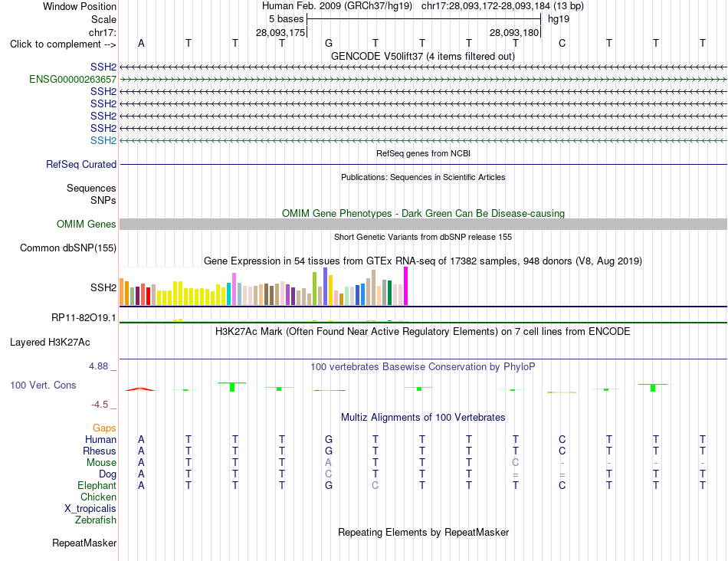Click the 28,093,180 coordinate tick
The width and height of the screenshot is (728, 561).
click(x=514, y=32)
